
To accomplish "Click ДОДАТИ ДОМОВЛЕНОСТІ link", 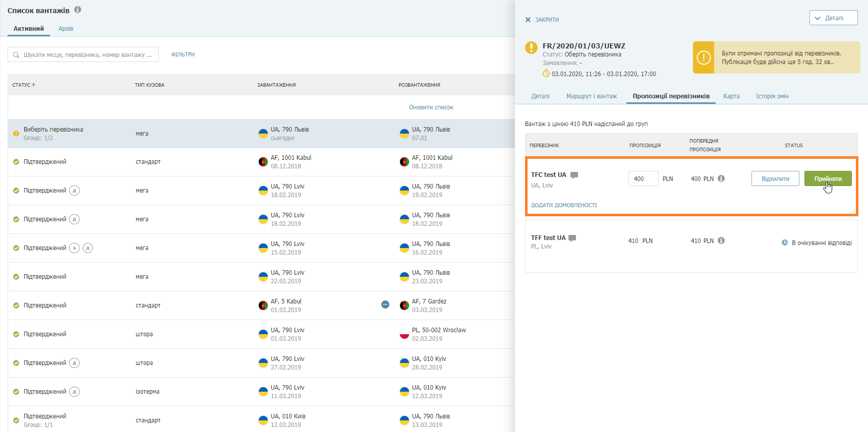I will [x=564, y=205].
